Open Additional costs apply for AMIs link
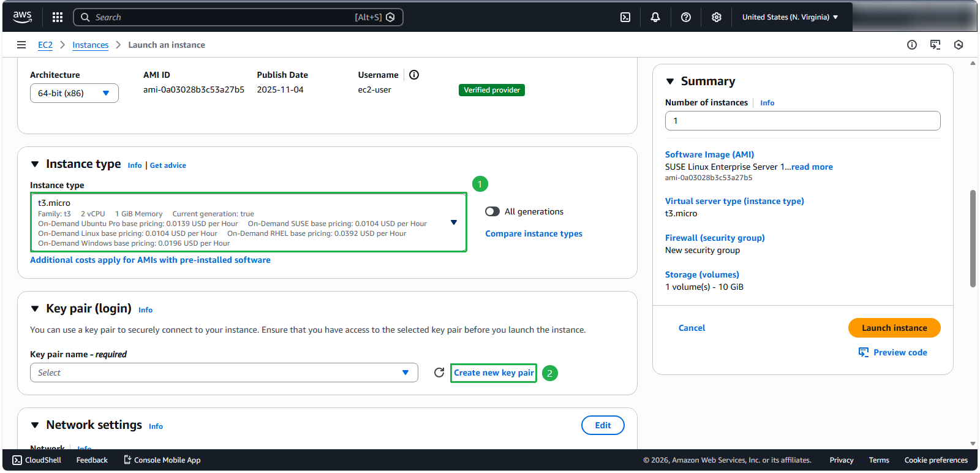 click(150, 260)
